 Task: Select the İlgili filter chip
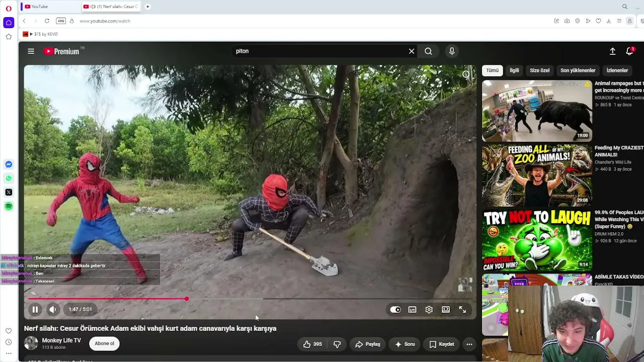[x=514, y=70]
